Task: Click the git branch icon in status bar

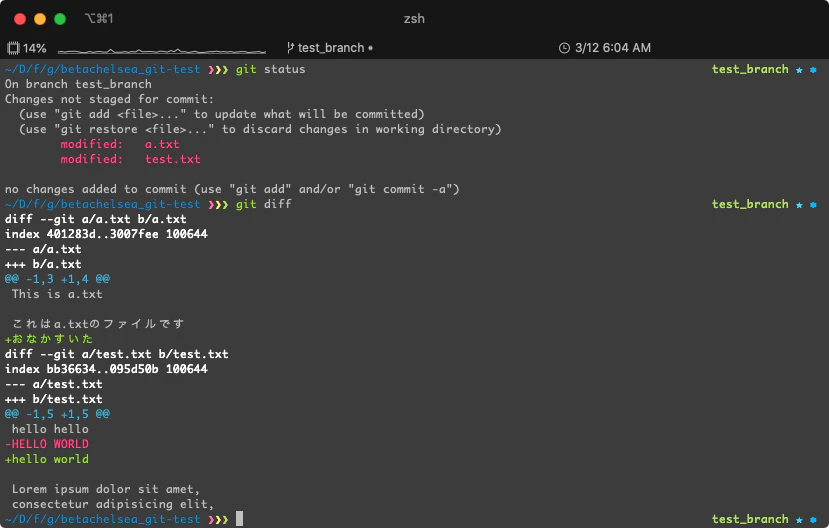Action: (290, 48)
